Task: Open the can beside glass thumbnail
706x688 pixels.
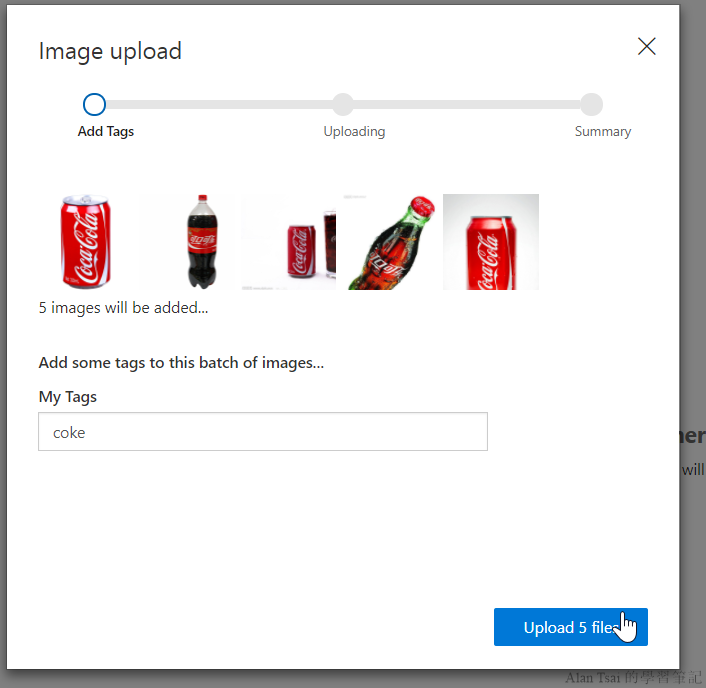Action: point(288,242)
